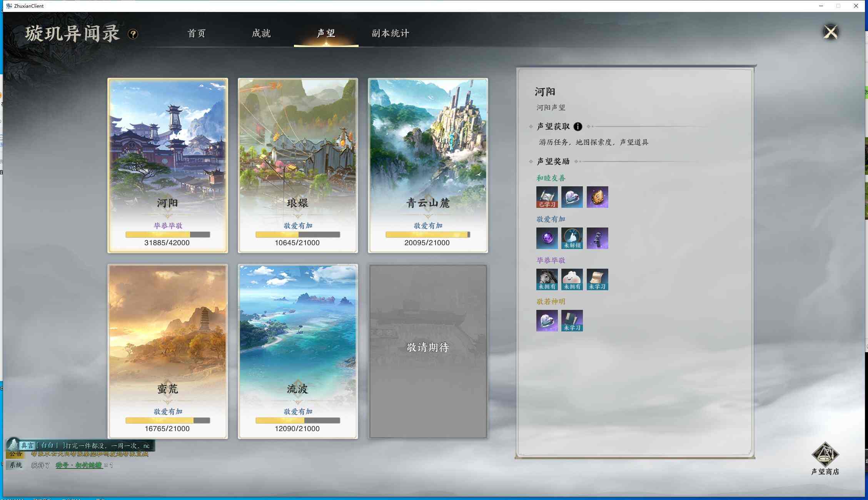Image resolution: width=868 pixels, height=500 pixels.
Task: Open the green title link in system message
Action: (79, 465)
